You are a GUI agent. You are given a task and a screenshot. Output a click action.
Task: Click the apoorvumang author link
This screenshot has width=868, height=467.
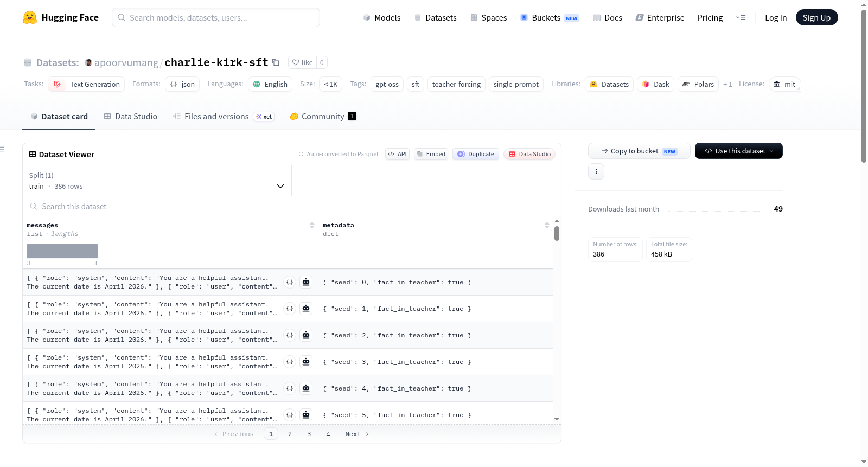coord(126,62)
